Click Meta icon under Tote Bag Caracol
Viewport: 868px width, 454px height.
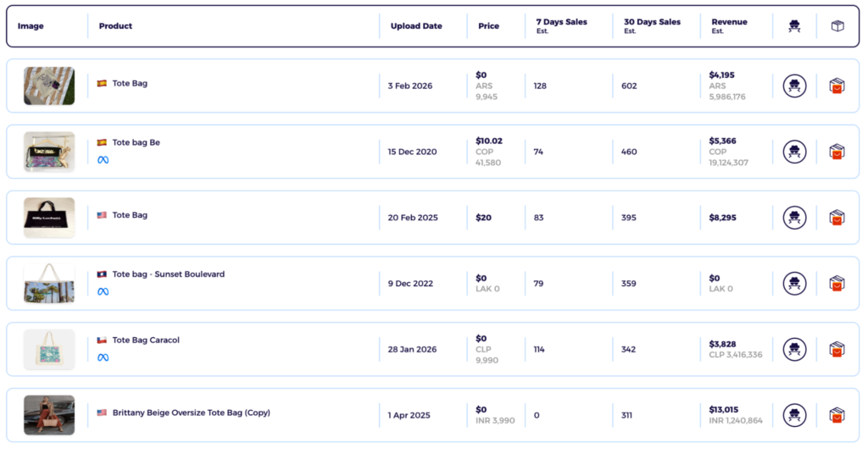pyautogui.click(x=103, y=357)
